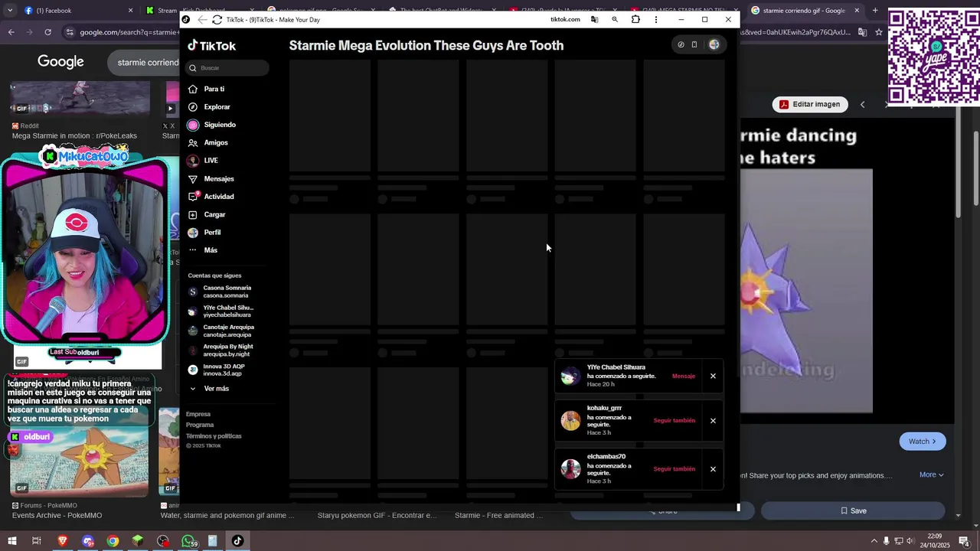
Task: Click Seguir también for elchambas70
Action: click(675, 469)
